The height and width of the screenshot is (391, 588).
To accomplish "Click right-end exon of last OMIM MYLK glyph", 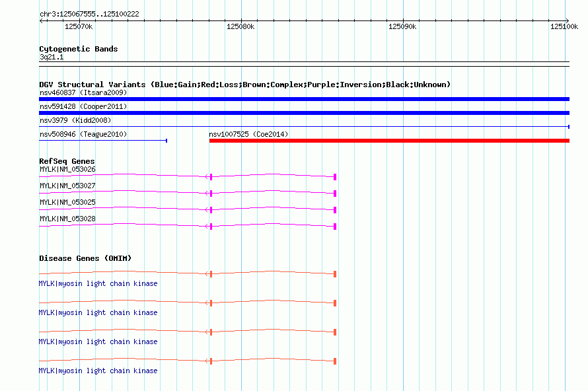I will (x=335, y=361).
